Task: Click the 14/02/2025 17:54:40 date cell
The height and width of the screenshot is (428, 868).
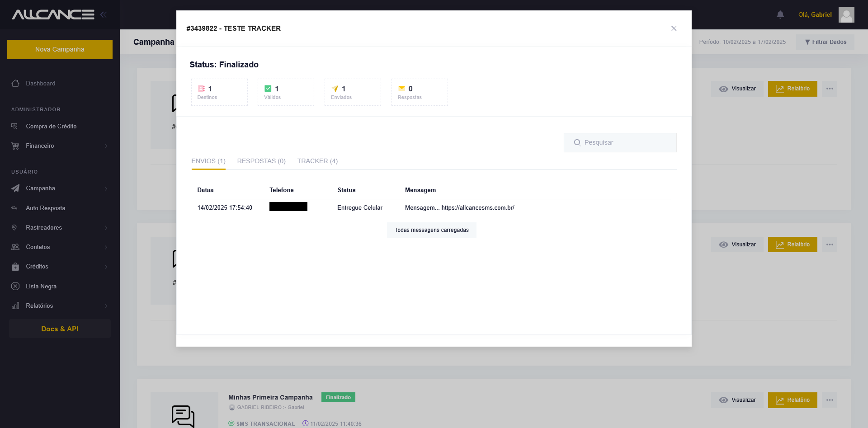Action: pyautogui.click(x=225, y=208)
